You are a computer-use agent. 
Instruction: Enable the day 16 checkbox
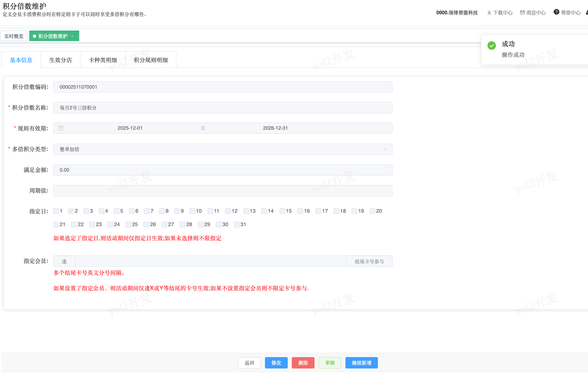pyautogui.click(x=300, y=211)
